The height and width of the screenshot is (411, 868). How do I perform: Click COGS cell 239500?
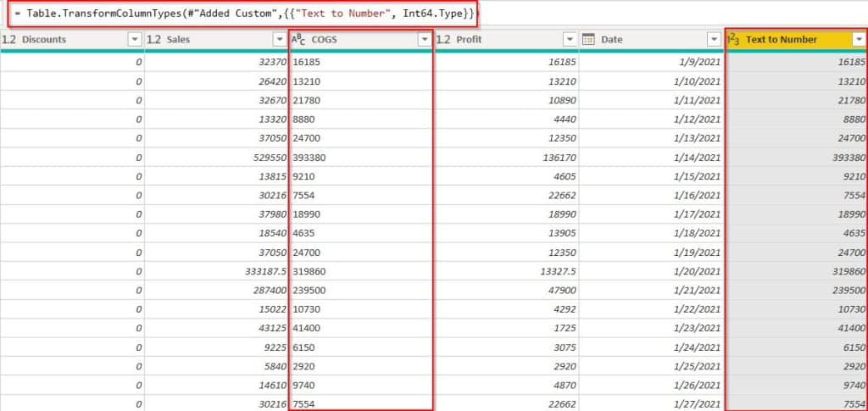click(x=361, y=291)
